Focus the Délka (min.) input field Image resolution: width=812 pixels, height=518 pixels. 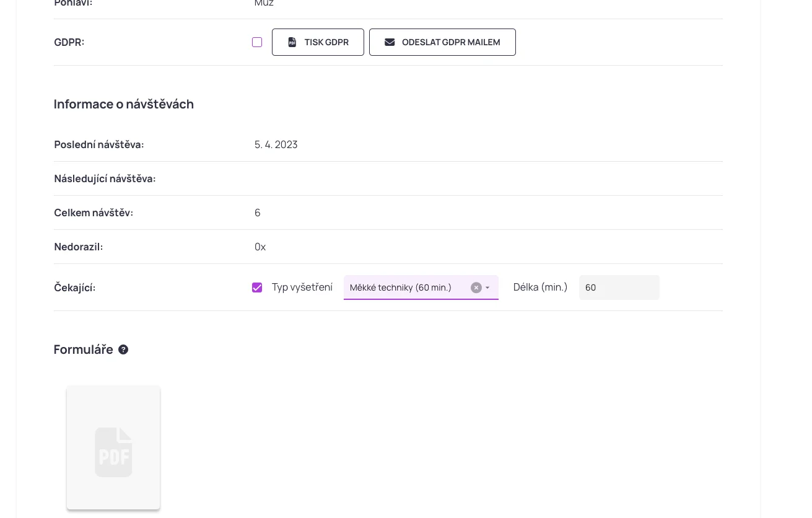click(619, 288)
